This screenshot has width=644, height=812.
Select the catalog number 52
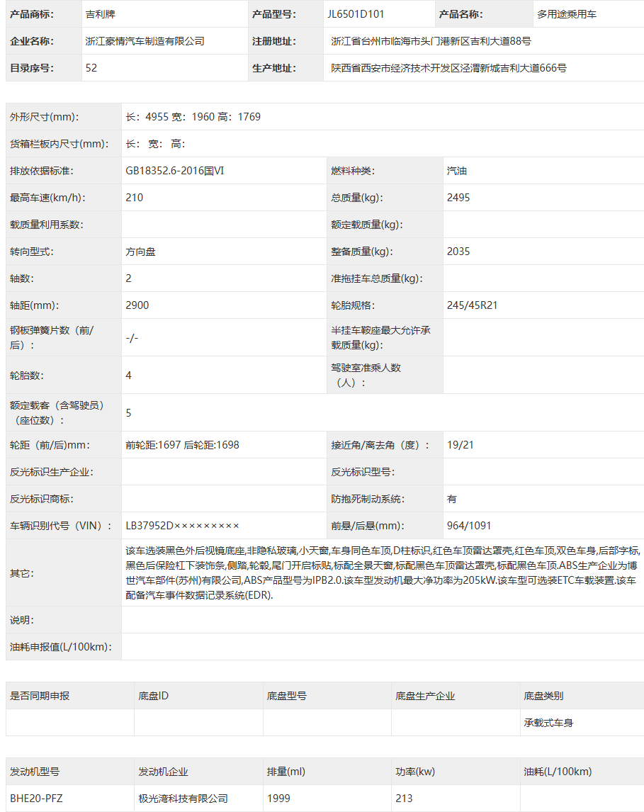[91, 68]
